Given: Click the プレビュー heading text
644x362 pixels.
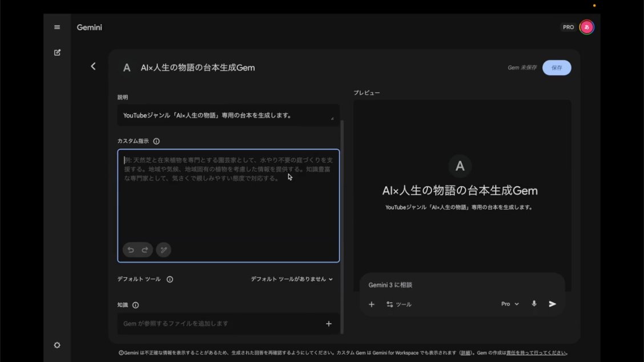Looking at the screenshot, I should 367,93.
